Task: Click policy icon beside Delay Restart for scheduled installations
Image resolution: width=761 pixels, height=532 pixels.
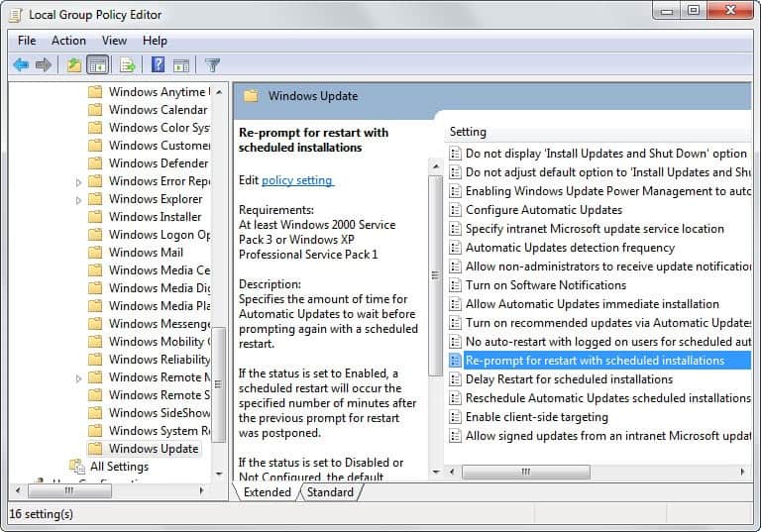Action: [x=455, y=379]
